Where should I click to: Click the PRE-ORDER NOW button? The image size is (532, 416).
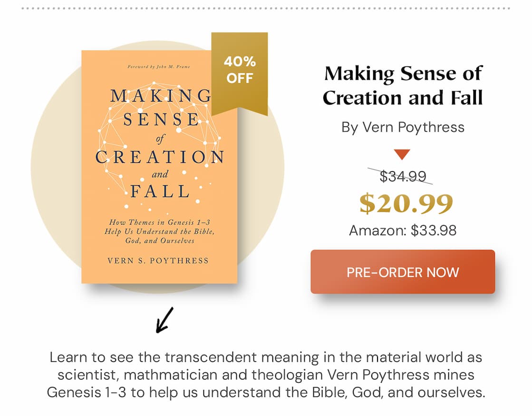pyautogui.click(x=403, y=272)
